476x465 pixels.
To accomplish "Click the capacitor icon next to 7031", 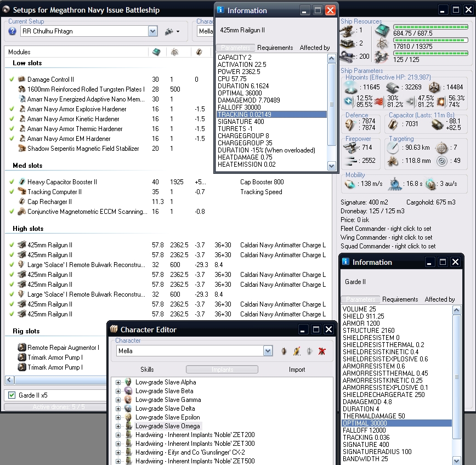I will point(393,124).
